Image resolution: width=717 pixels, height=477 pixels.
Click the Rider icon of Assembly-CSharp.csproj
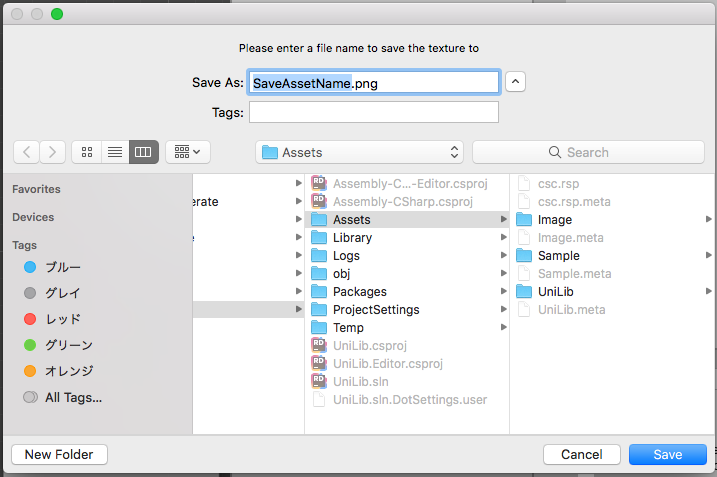[319, 201]
